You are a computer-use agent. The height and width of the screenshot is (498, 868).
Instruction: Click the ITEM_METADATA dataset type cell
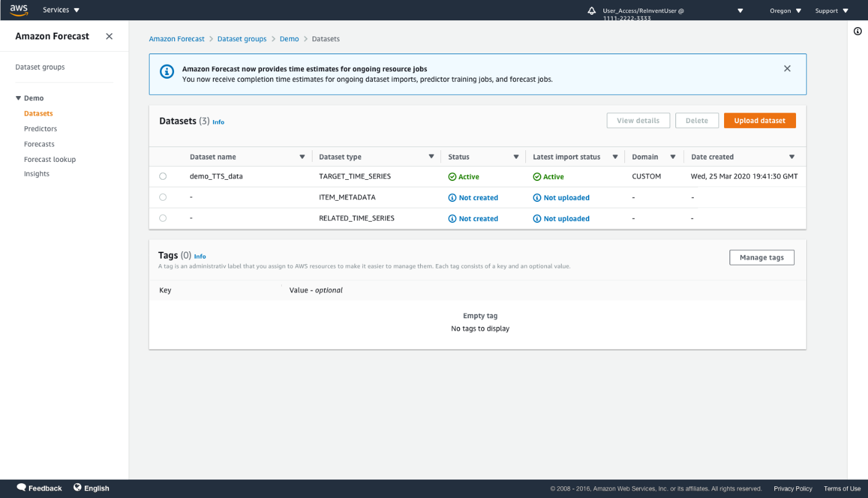coord(347,198)
